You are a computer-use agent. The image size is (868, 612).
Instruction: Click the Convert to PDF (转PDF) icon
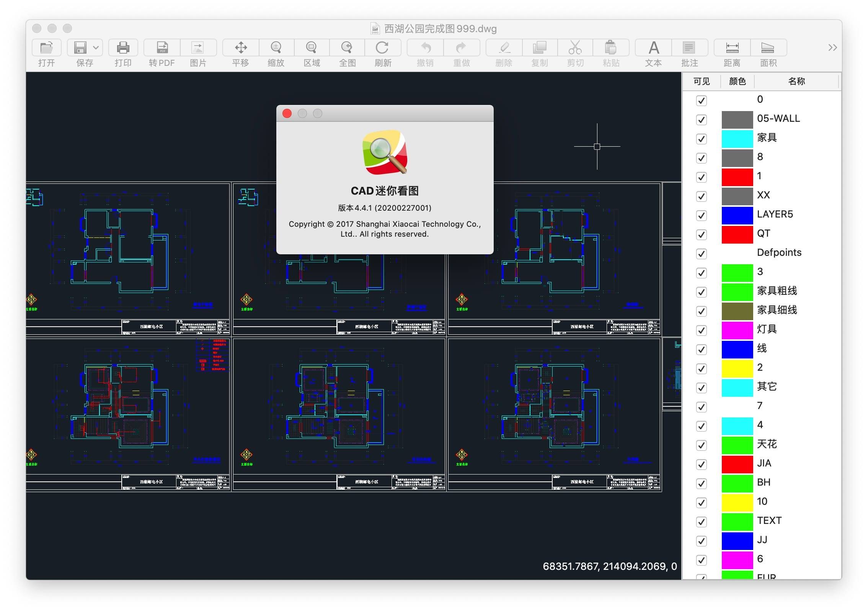[x=162, y=48]
